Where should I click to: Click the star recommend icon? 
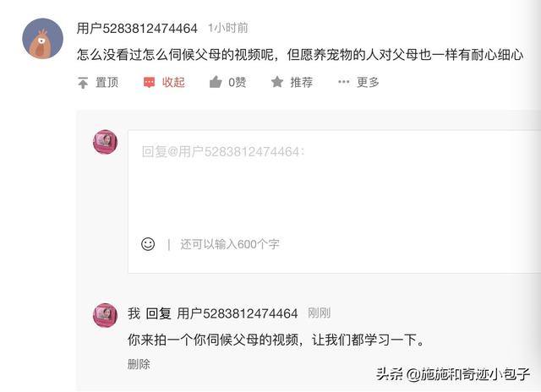(277, 82)
